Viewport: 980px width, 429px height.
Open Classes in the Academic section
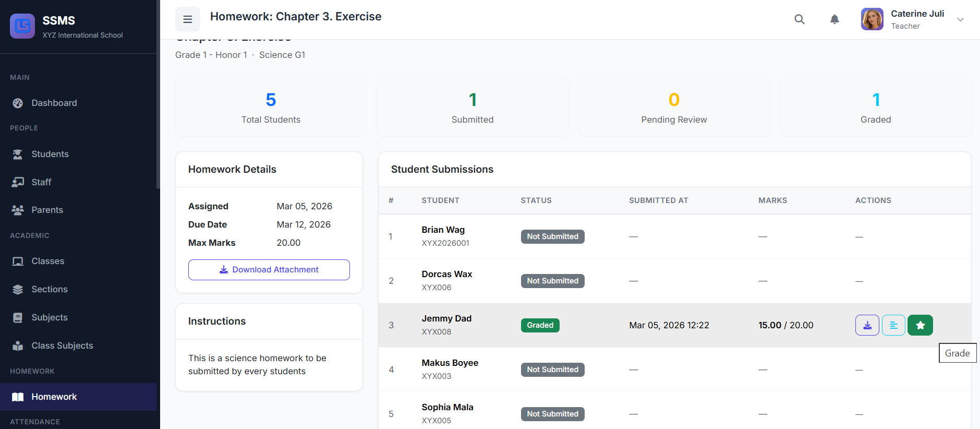click(47, 261)
